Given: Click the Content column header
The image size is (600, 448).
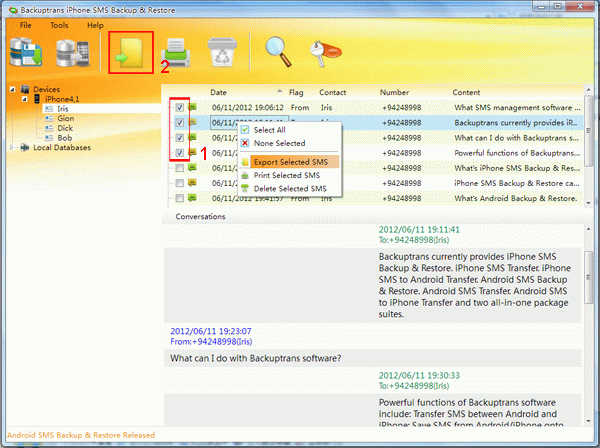Looking at the screenshot, I should (x=466, y=93).
